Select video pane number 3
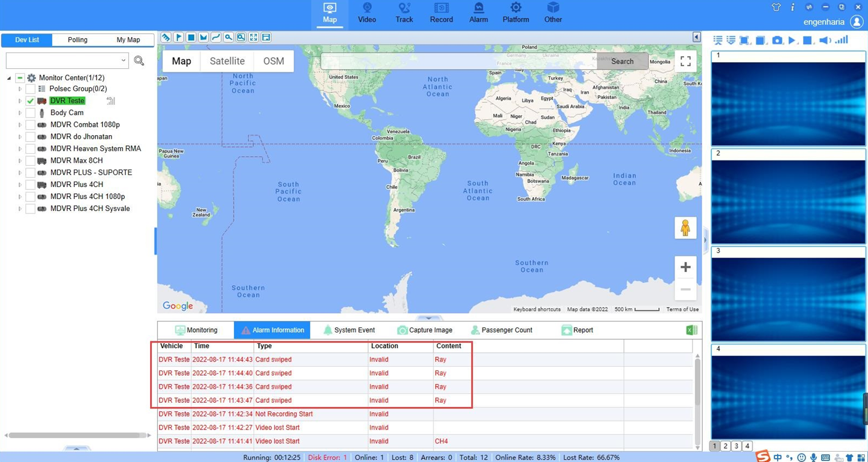Viewport: 868px width, 462px height. tap(788, 294)
